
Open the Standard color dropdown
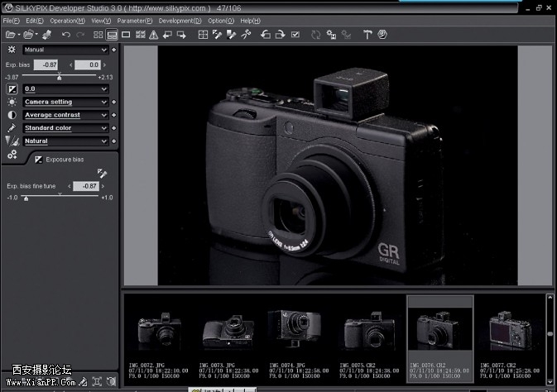(x=65, y=128)
